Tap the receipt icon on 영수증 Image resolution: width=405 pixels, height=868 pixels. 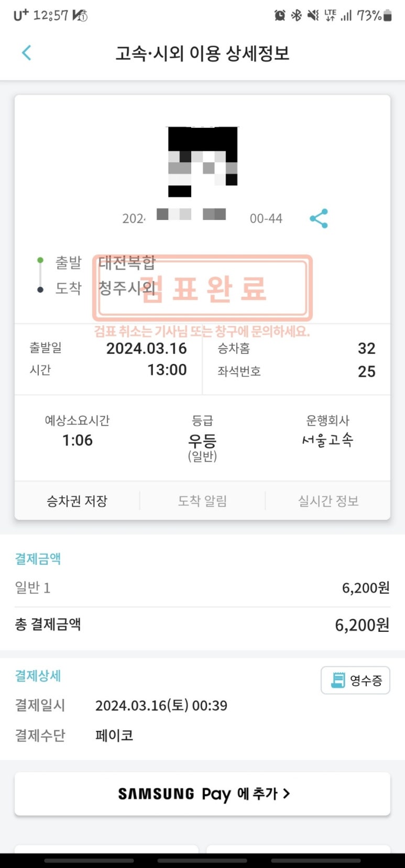coord(338,680)
